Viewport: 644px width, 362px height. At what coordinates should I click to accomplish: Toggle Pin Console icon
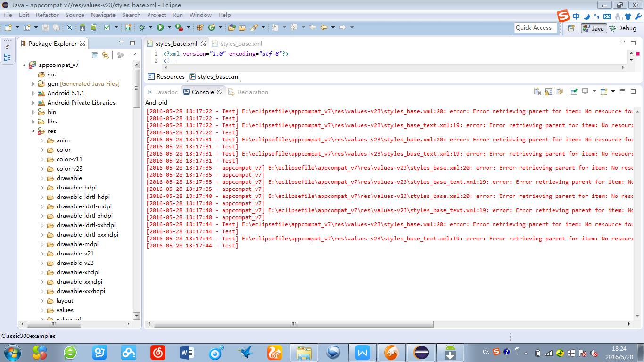click(x=574, y=91)
